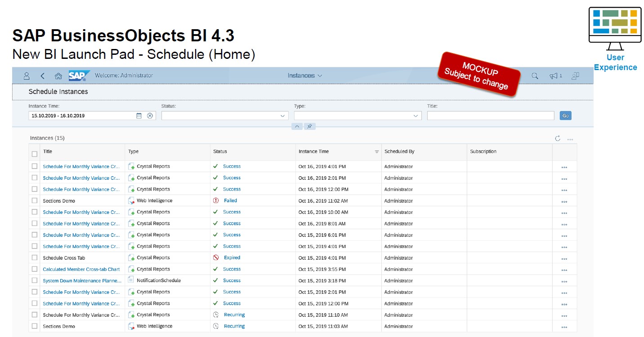Toggle the select-all checkbox in header
The height and width of the screenshot is (337, 644).
pos(35,154)
